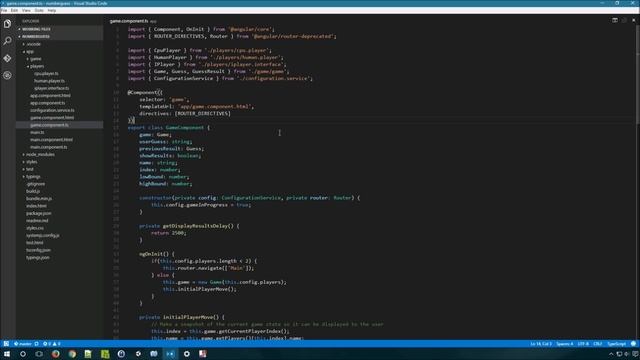Open cpu.player.ts file
This screenshot has width=640, height=360.
46,73
